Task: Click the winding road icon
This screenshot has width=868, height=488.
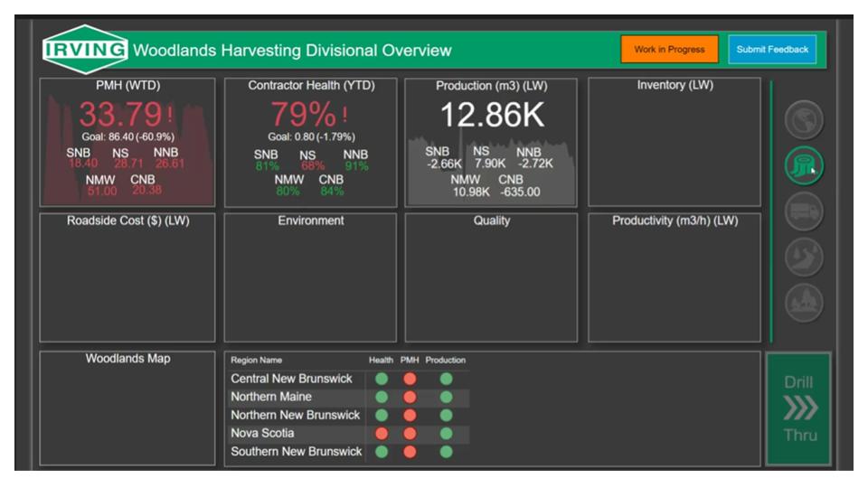Action: point(804,257)
